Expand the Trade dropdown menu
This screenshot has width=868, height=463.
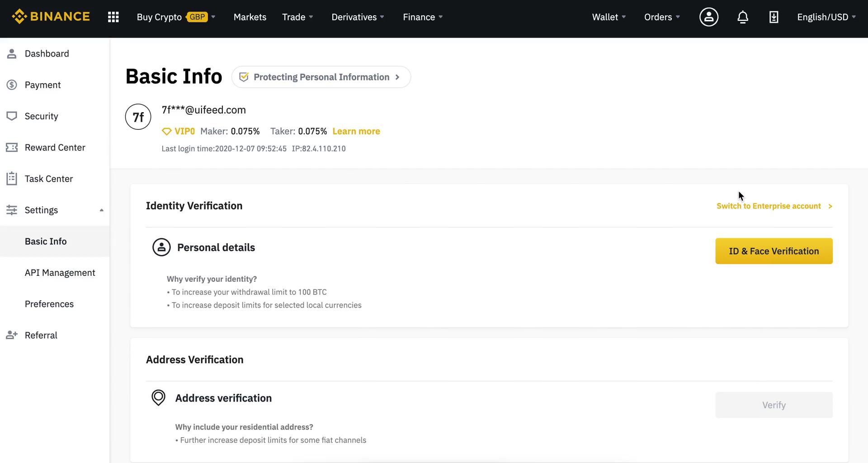297,17
